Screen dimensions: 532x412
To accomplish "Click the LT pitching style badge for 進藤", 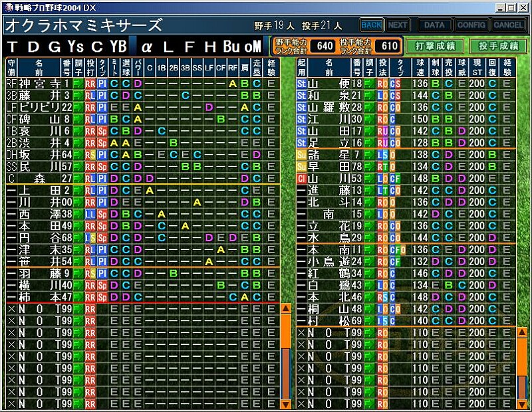I will coord(382,191).
